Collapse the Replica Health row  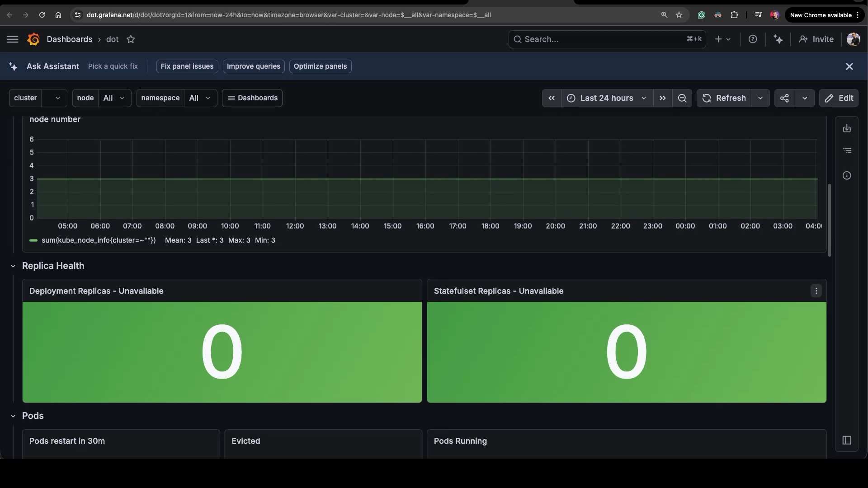point(13,266)
